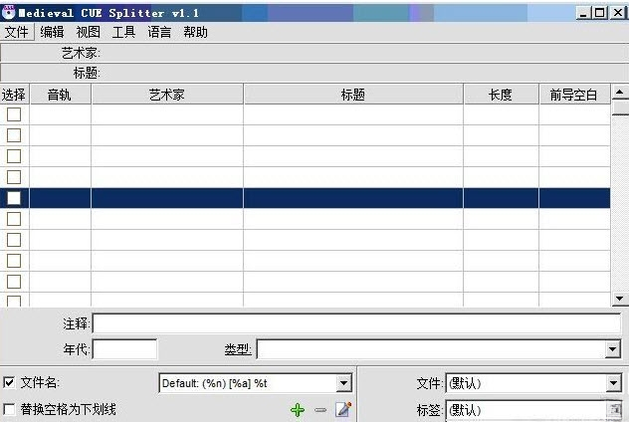Image resolution: width=629 pixels, height=422 pixels.
Task: Minimize the Medieval CUE Splitter window
Action: (x=583, y=12)
